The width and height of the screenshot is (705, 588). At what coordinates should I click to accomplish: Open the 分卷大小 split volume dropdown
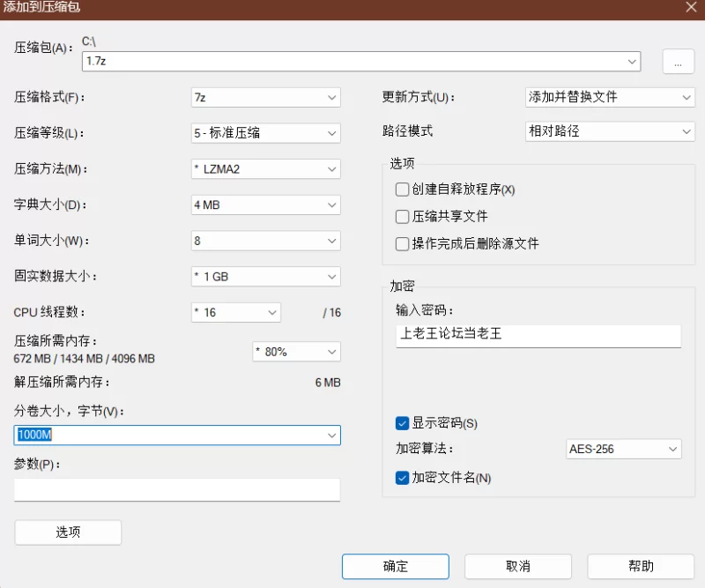pyautogui.click(x=334, y=435)
